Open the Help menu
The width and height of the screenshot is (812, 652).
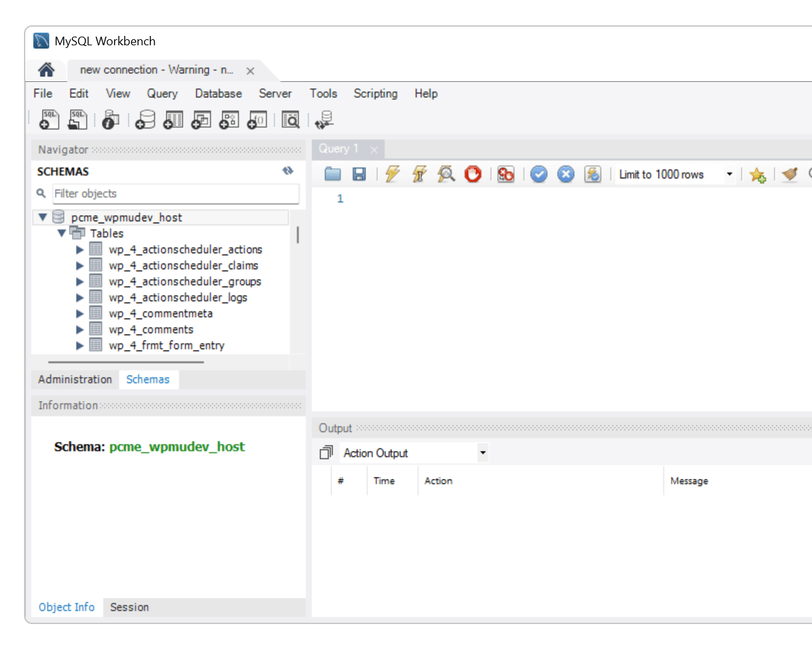[x=426, y=93]
